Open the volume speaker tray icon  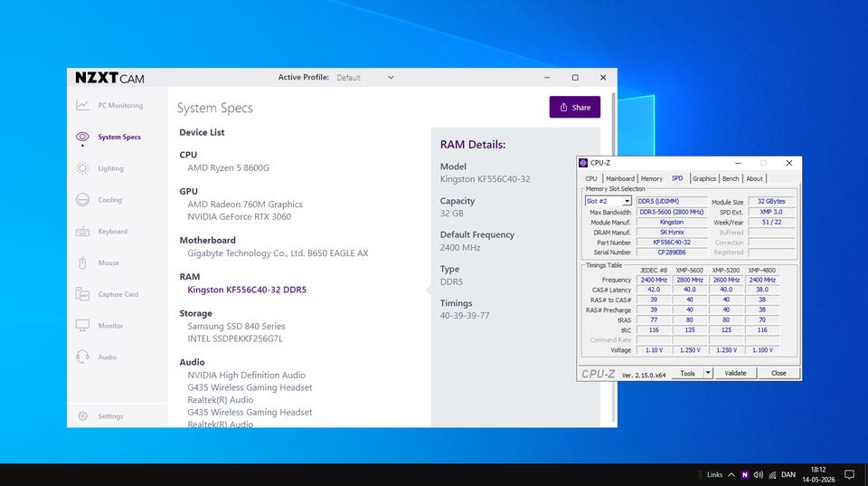coord(759,475)
